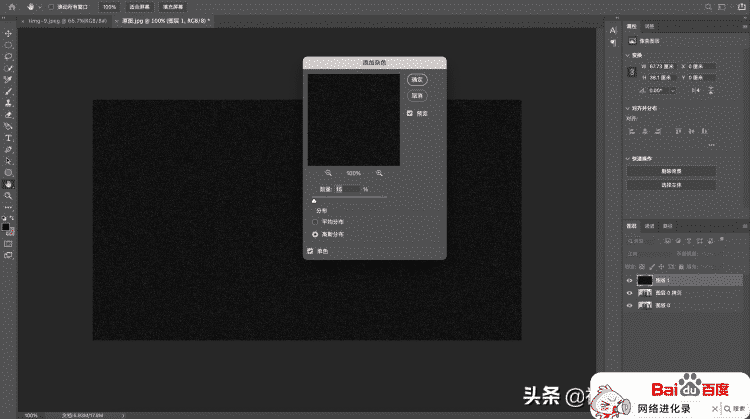
Task: Open search at top right
Action: coord(708,7)
